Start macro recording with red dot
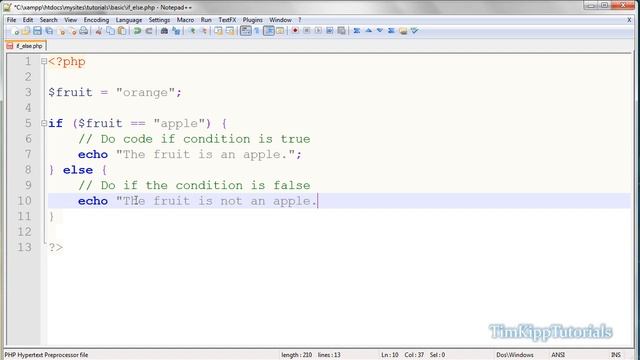This screenshot has height=360, width=640. pos(295,31)
